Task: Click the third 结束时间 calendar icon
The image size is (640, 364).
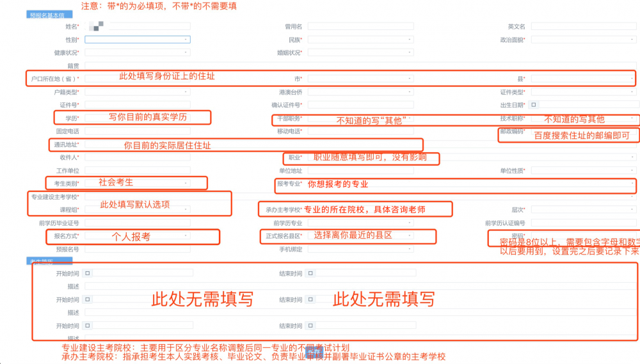Action: pos(311,326)
